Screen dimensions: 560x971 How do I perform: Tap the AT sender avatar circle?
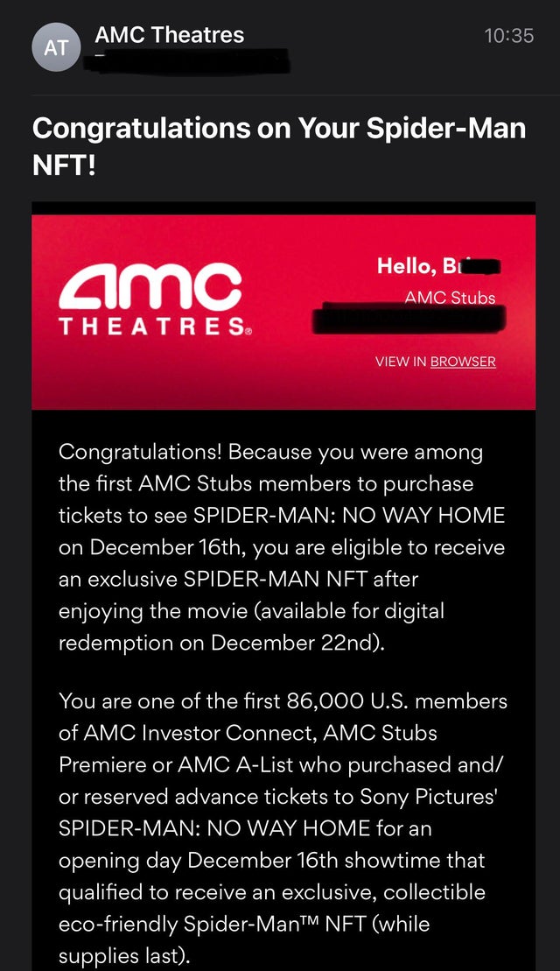(x=56, y=47)
